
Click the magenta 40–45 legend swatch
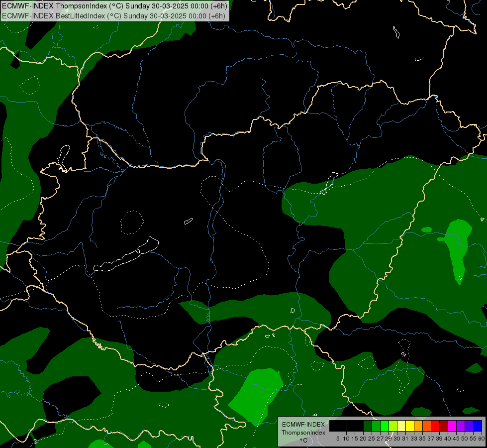click(x=452, y=426)
